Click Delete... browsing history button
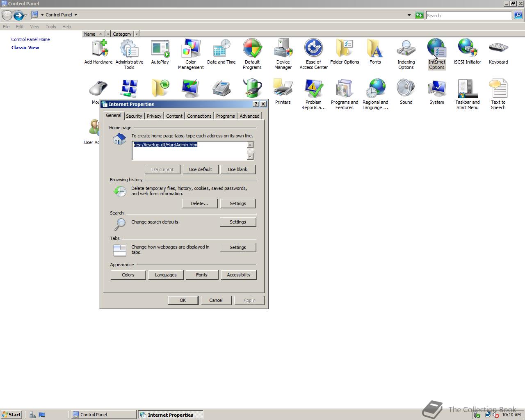The width and height of the screenshot is (525, 420). pyautogui.click(x=200, y=203)
